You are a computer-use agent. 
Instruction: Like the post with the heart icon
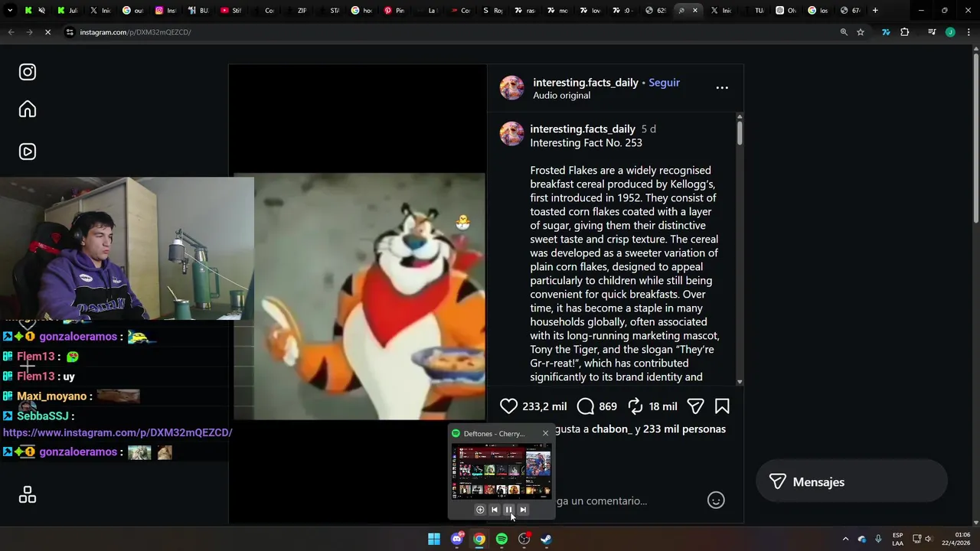508,406
